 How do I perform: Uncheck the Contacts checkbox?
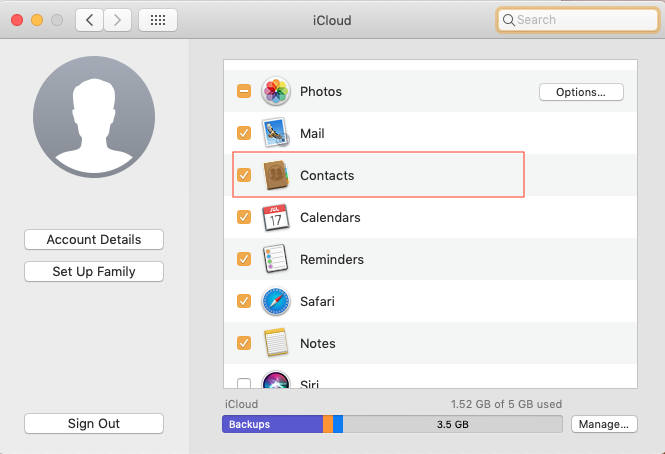coord(244,175)
